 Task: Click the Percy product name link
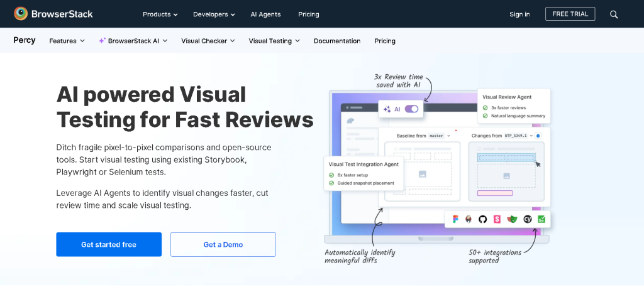(x=25, y=40)
